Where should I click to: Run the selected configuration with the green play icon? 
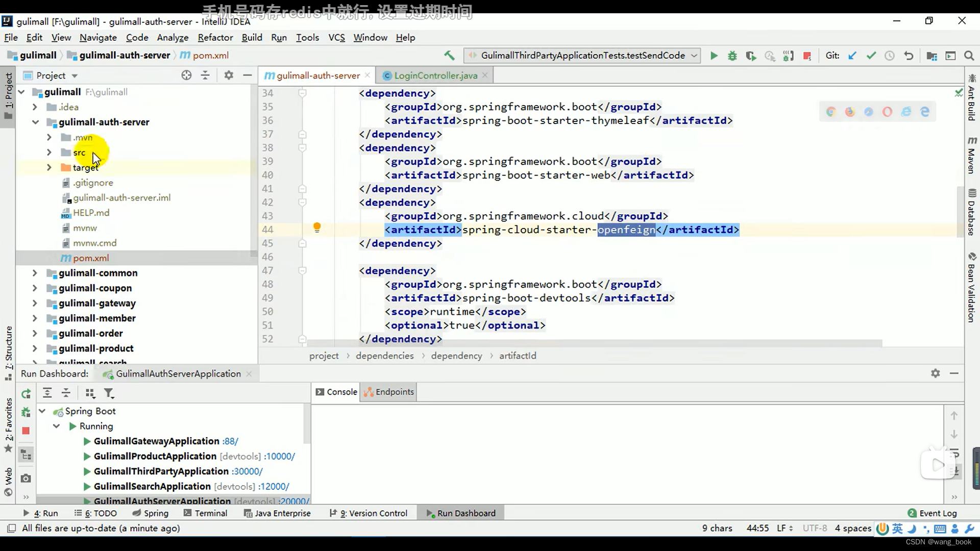pos(714,56)
